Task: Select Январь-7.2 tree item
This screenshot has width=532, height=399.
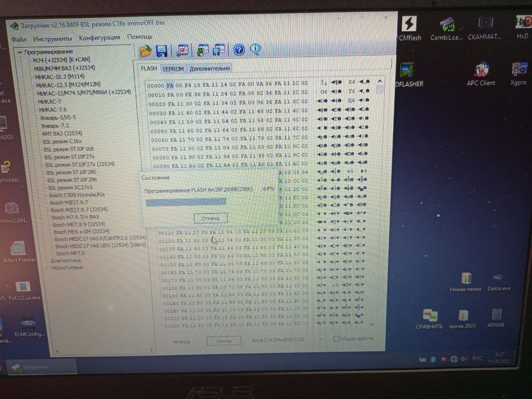Action: [x=55, y=126]
